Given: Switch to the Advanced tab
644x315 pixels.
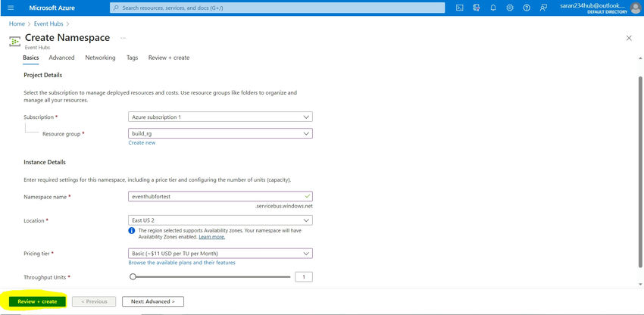Looking at the screenshot, I should click(x=61, y=58).
